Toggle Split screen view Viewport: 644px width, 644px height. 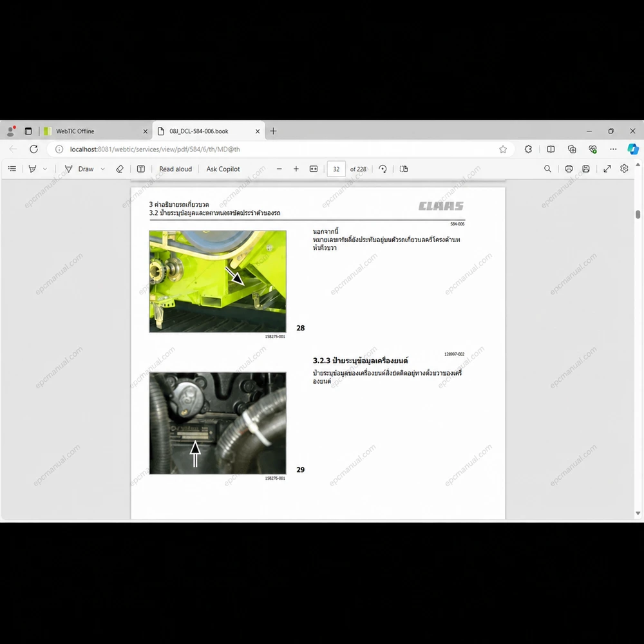coord(551,149)
